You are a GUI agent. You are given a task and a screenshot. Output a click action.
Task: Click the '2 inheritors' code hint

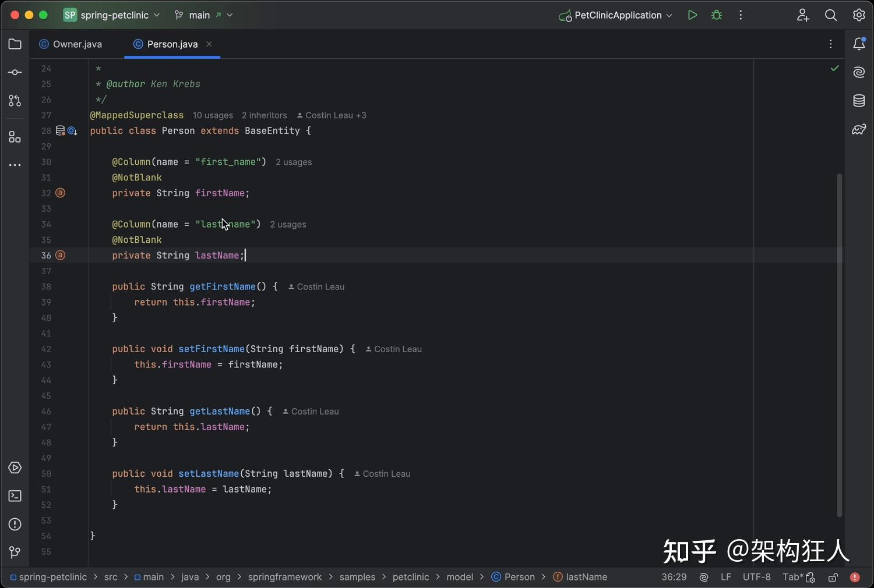coord(265,115)
